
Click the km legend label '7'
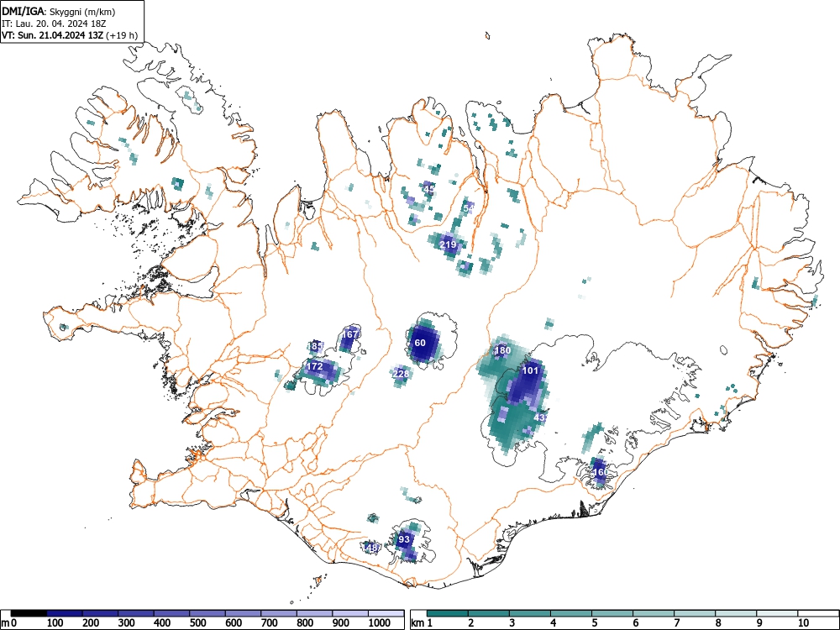[x=677, y=623]
